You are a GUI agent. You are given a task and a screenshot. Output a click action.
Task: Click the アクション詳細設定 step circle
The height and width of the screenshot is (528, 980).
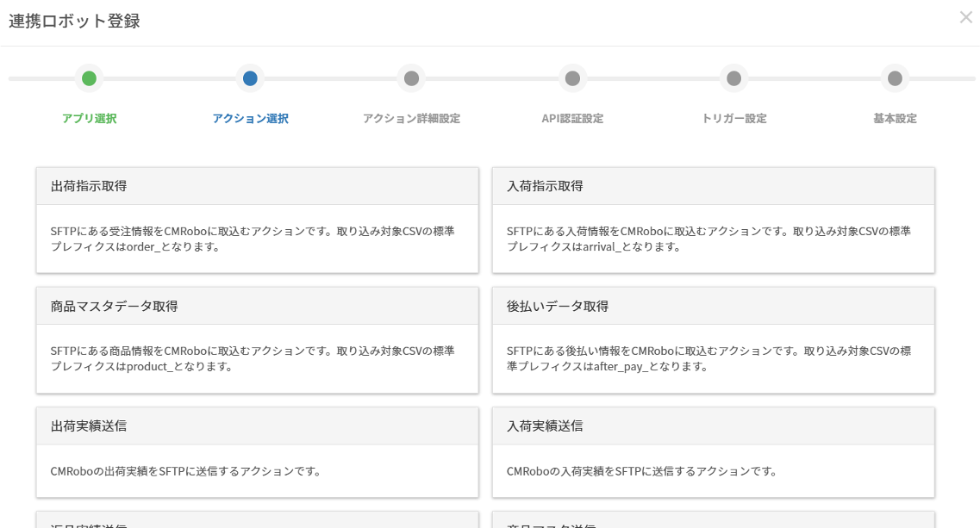coord(411,78)
